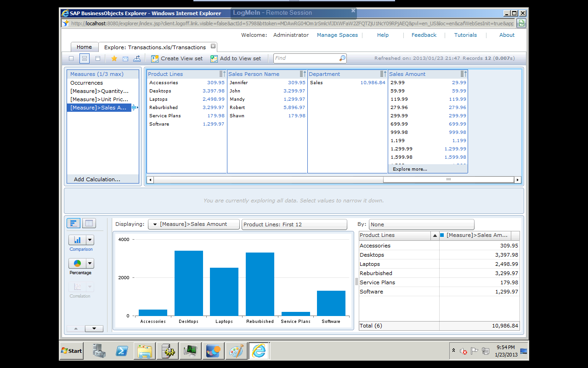Click the splitter handle between chart and table

[x=356, y=282]
